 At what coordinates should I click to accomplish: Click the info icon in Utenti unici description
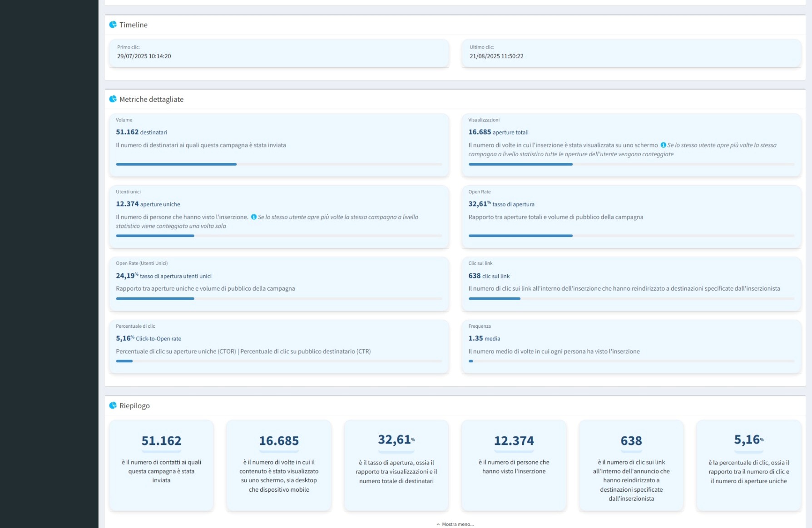[253, 217]
